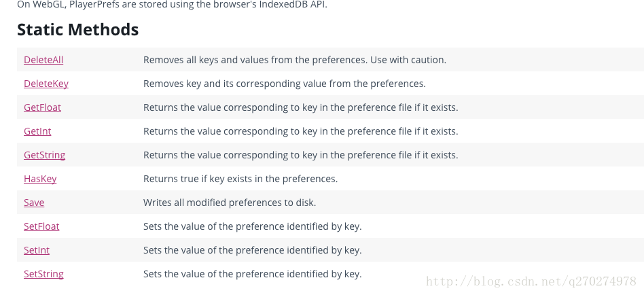Click the IndexedDB API sentence at top

(x=172, y=5)
